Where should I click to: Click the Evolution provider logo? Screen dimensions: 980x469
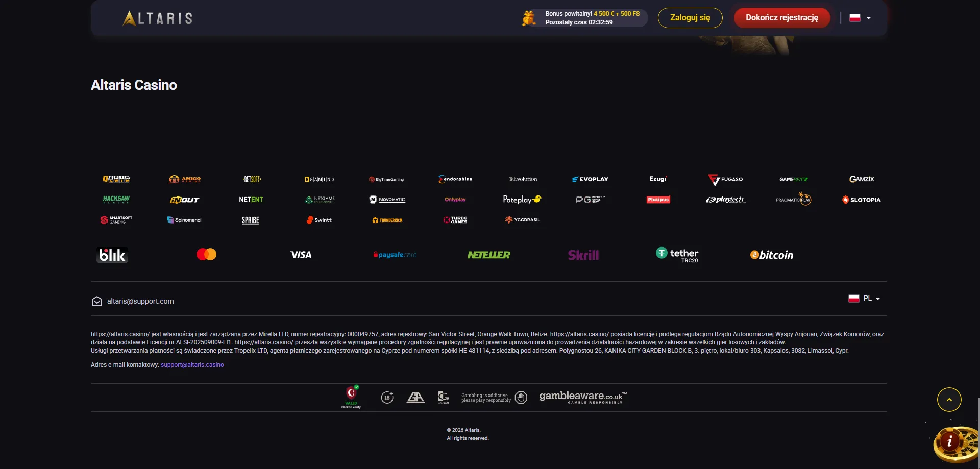[x=523, y=179]
